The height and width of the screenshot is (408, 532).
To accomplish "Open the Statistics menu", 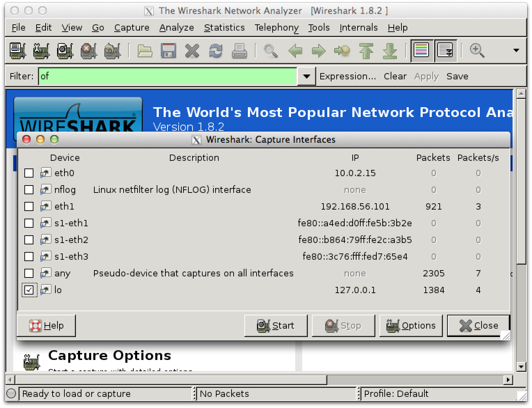I will coord(224,28).
